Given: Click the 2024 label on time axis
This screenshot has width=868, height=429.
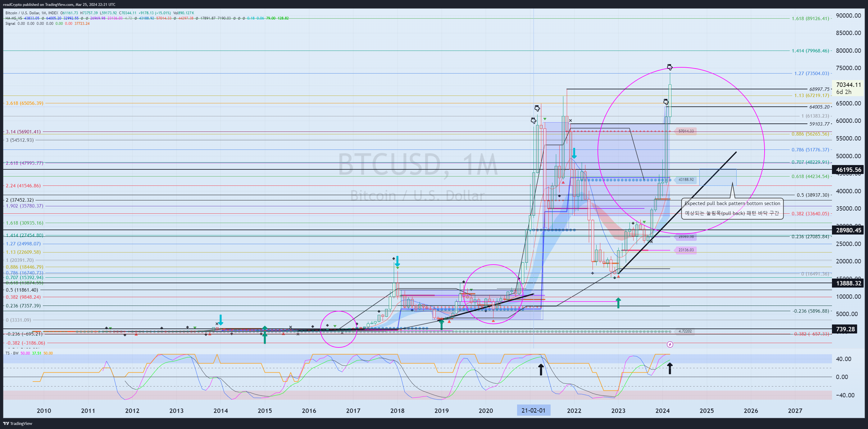Looking at the screenshot, I should tap(662, 411).
